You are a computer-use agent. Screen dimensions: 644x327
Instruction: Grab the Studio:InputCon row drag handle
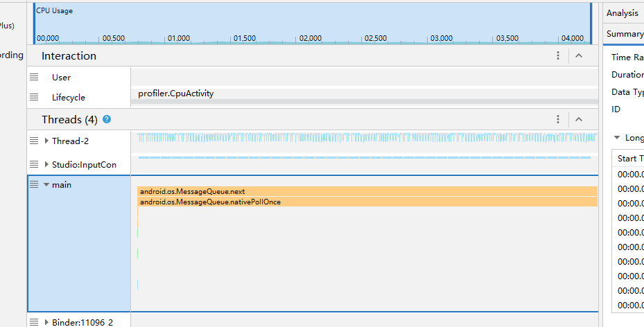pyautogui.click(x=34, y=164)
